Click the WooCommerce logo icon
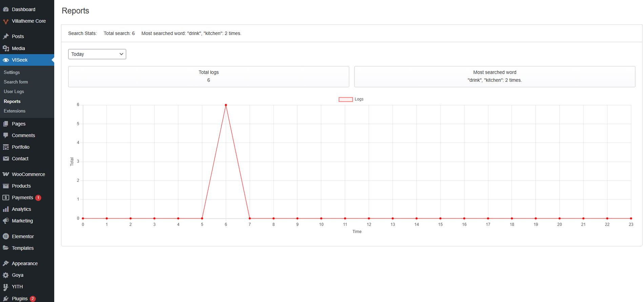 pos(6,174)
